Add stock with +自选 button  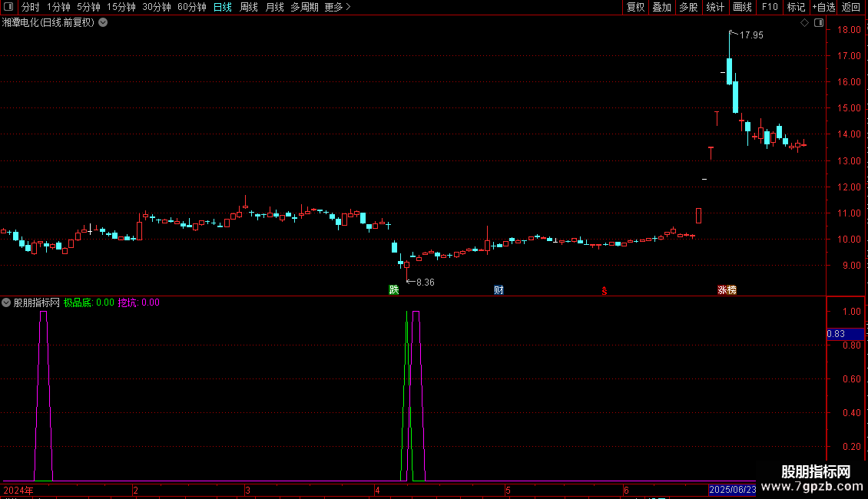click(823, 7)
